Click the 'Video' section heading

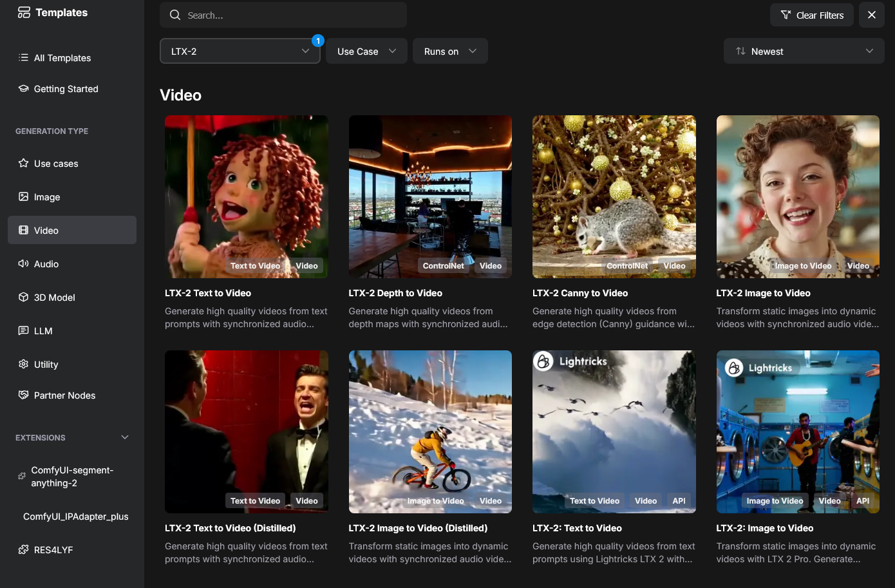click(x=180, y=95)
